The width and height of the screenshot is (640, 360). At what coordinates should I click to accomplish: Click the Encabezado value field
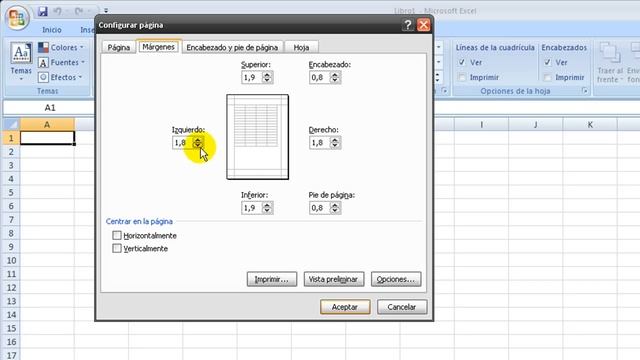click(x=320, y=77)
